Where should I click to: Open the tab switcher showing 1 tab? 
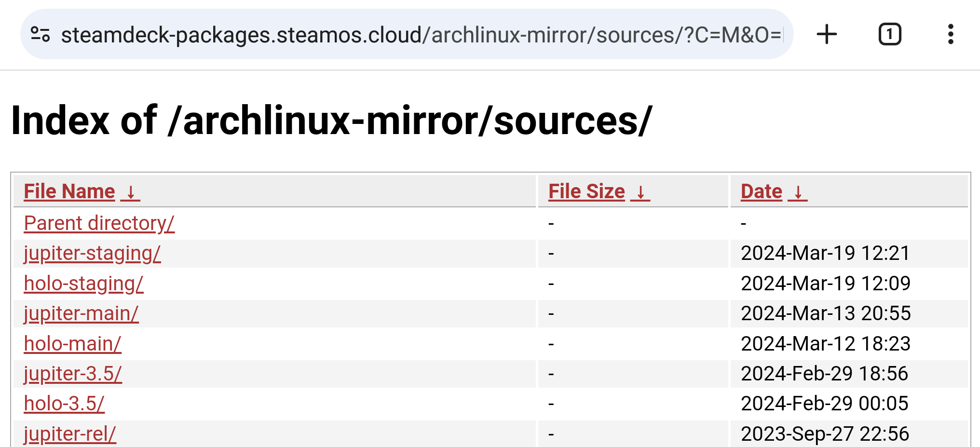(x=889, y=34)
